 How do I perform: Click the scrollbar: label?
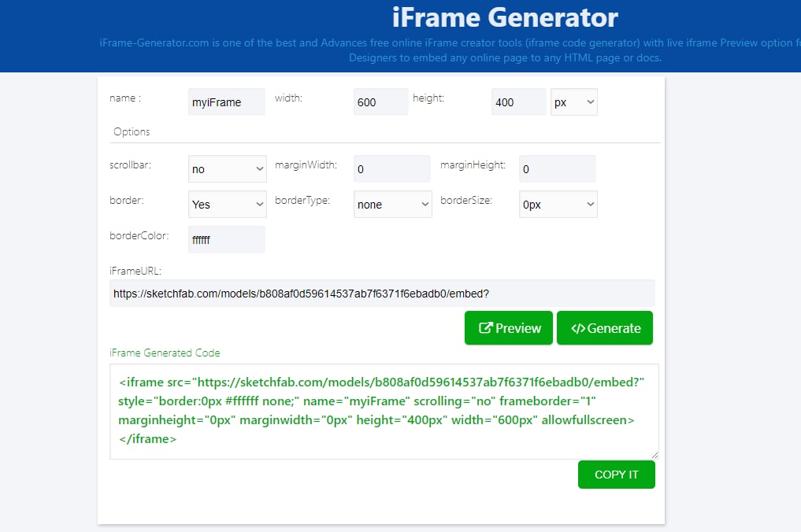(130, 165)
